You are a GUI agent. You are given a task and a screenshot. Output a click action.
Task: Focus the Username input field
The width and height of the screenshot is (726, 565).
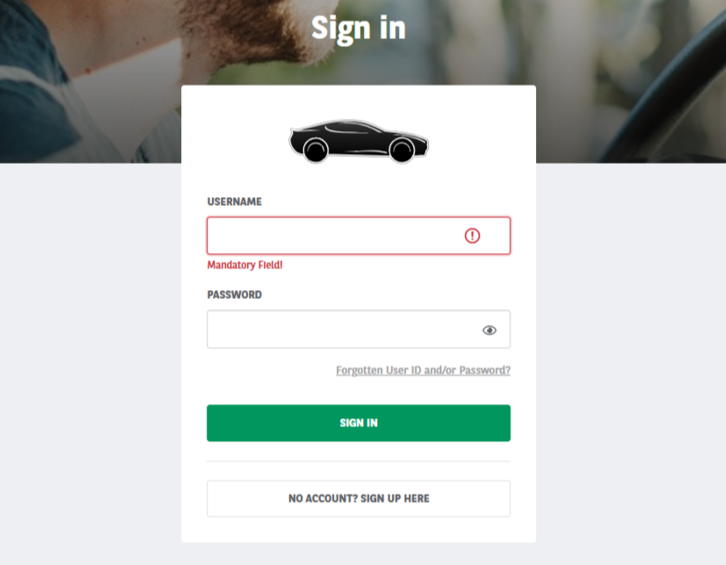point(330,236)
